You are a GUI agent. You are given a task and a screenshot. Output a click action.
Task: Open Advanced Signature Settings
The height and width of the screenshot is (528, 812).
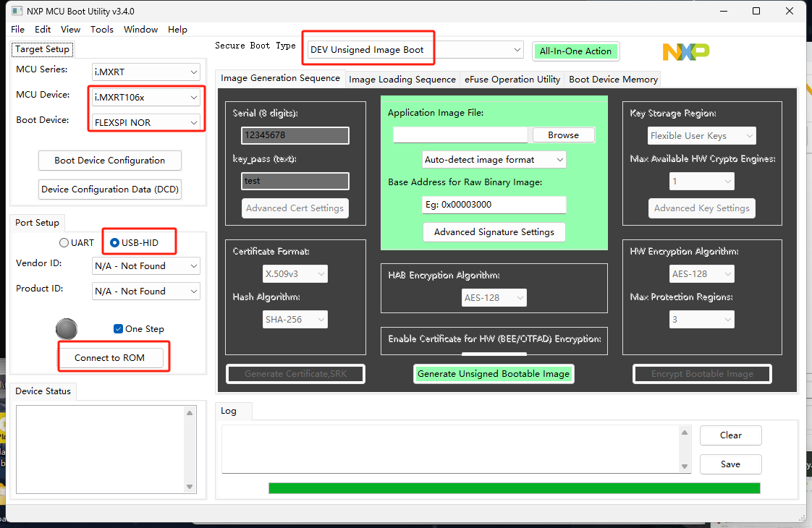(x=494, y=232)
